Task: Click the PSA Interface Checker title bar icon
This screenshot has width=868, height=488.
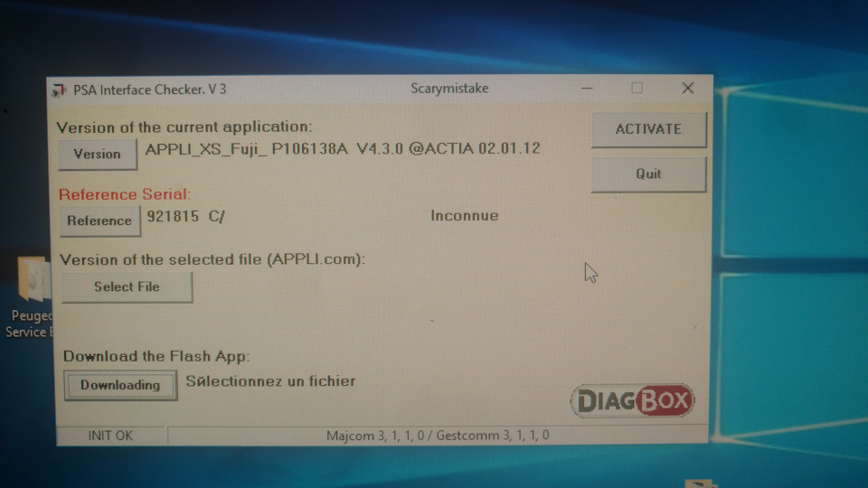Action: coord(59,90)
